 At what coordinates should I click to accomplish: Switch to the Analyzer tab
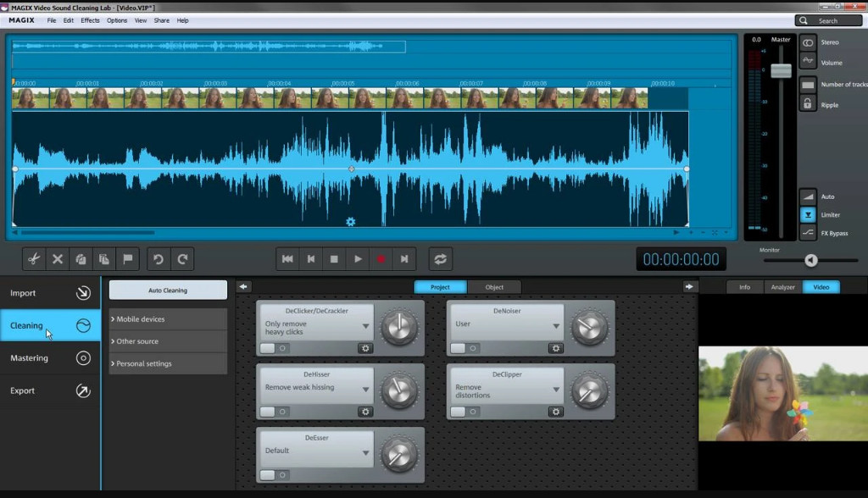pyautogui.click(x=782, y=287)
